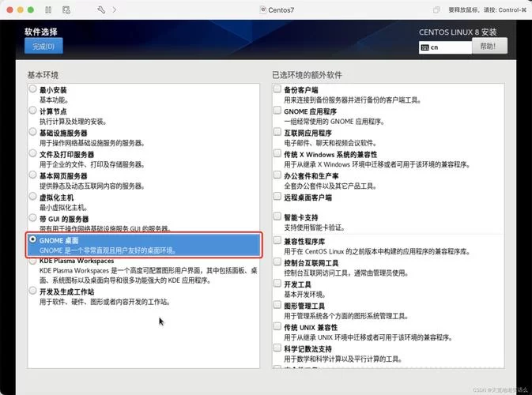
Task: Check 开发工具 checkbox
Action: (x=277, y=283)
